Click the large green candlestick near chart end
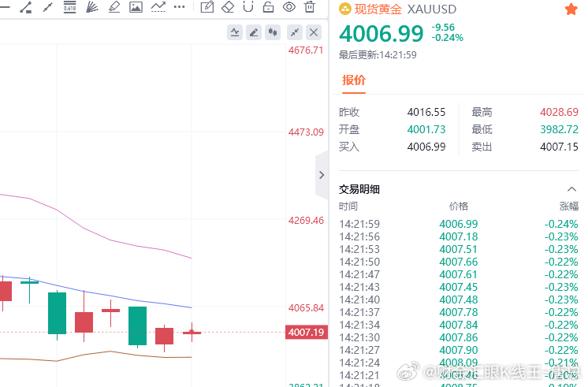The width and height of the screenshot is (588, 387). [137, 326]
